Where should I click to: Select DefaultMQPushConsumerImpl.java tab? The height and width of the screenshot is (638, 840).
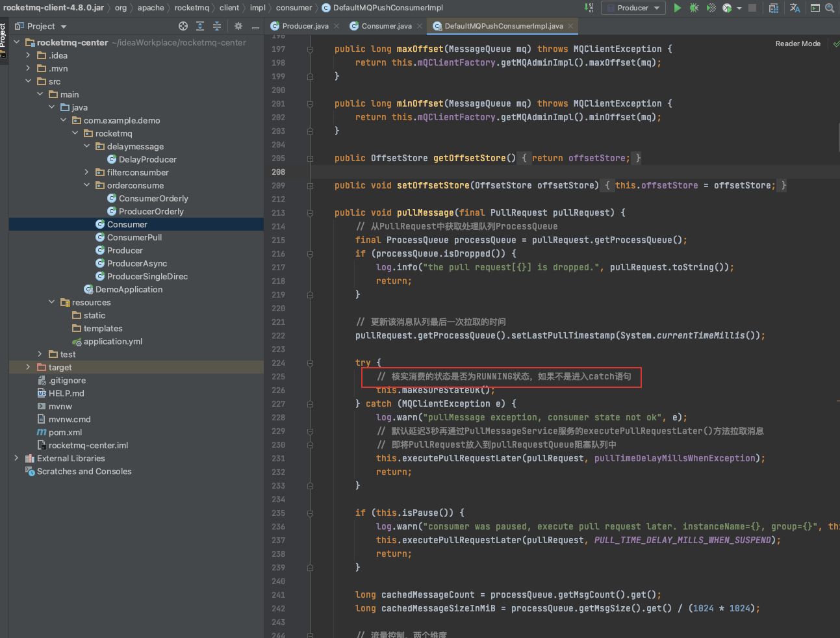tap(503, 26)
